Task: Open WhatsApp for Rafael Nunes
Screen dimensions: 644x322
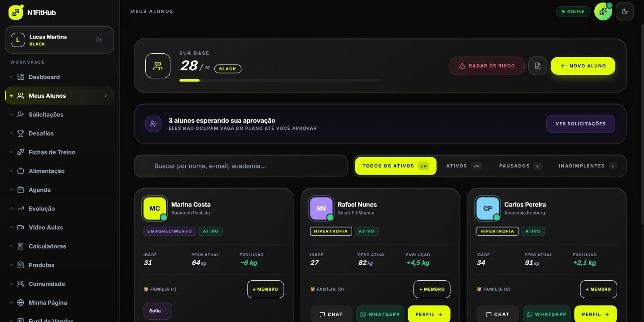Action: click(x=380, y=314)
